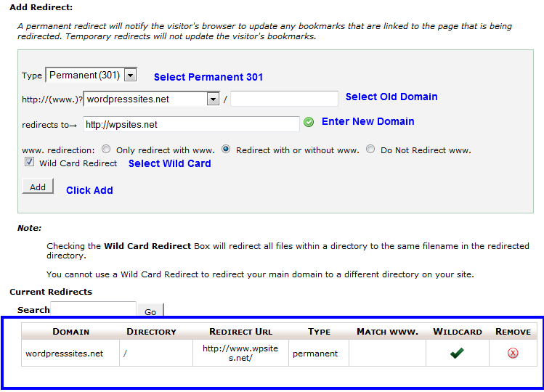Click the Wildcard column header
The image size is (544, 392).
pyautogui.click(x=457, y=331)
